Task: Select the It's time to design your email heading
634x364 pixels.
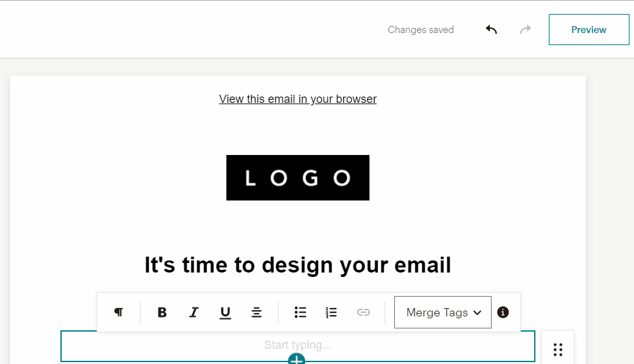Action: click(x=298, y=265)
